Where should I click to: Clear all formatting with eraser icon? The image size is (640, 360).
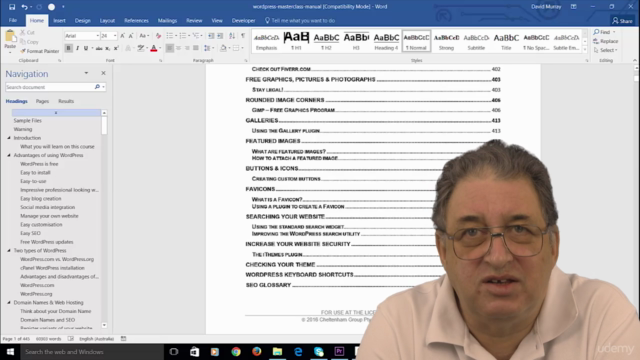pos(158,36)
